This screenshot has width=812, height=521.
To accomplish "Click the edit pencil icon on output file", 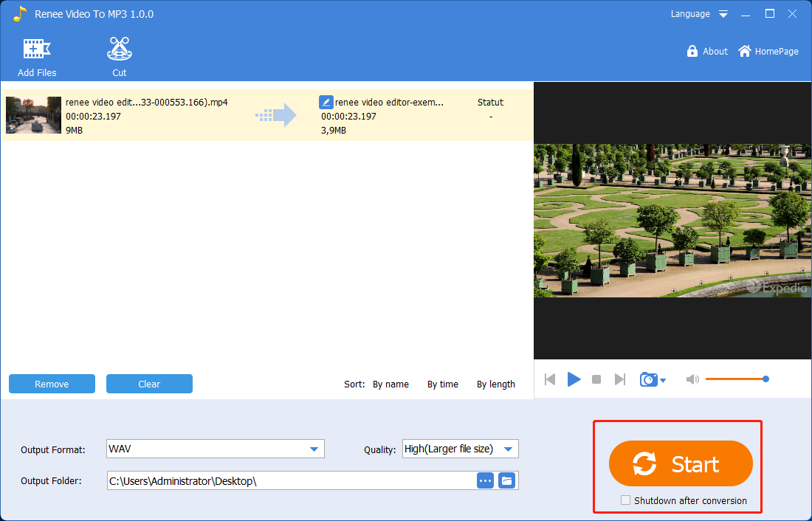I will click(326, 103).
